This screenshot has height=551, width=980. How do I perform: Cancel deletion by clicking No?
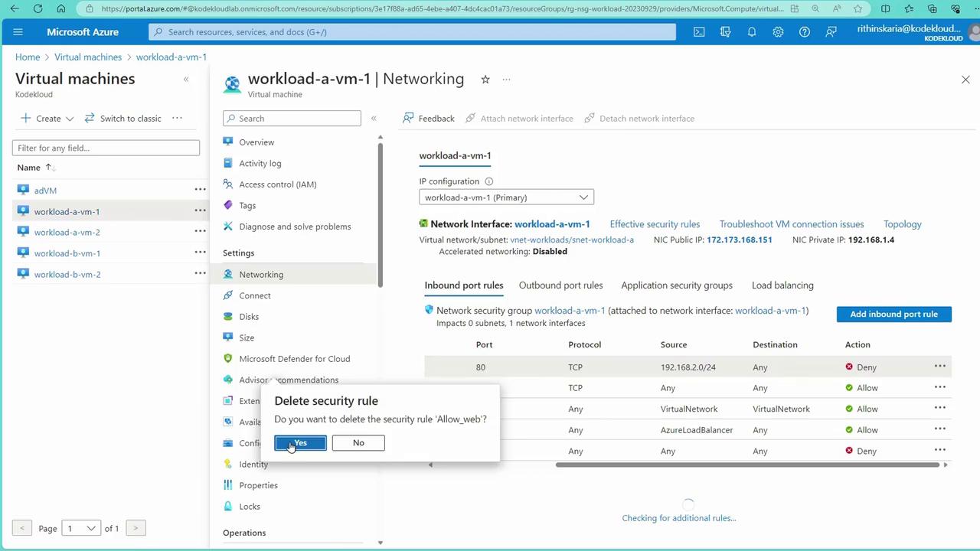pyautogui.click(x=358, y=443)
